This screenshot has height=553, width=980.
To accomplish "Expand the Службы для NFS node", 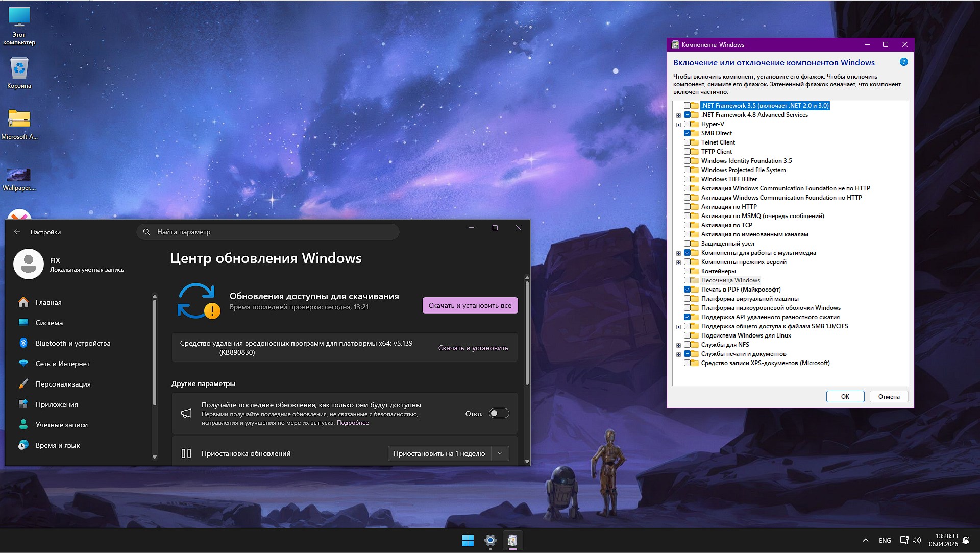I will [x=678, y=345].
